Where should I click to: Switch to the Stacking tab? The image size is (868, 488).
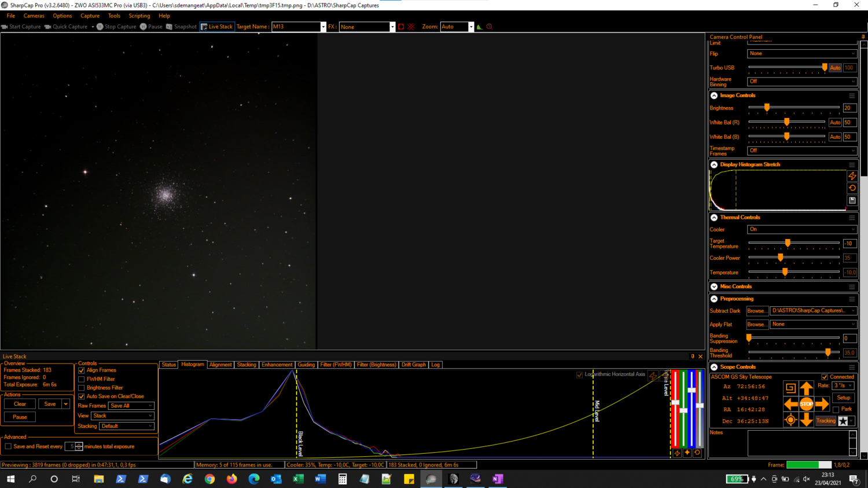pyautogui.click(x=247, y=365)
